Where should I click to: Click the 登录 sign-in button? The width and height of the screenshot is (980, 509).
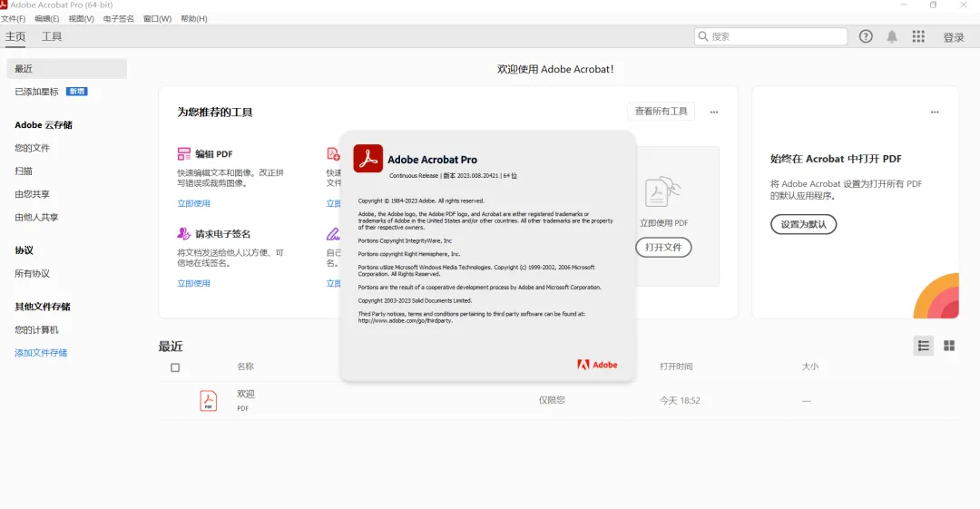[x=954, y=37]
